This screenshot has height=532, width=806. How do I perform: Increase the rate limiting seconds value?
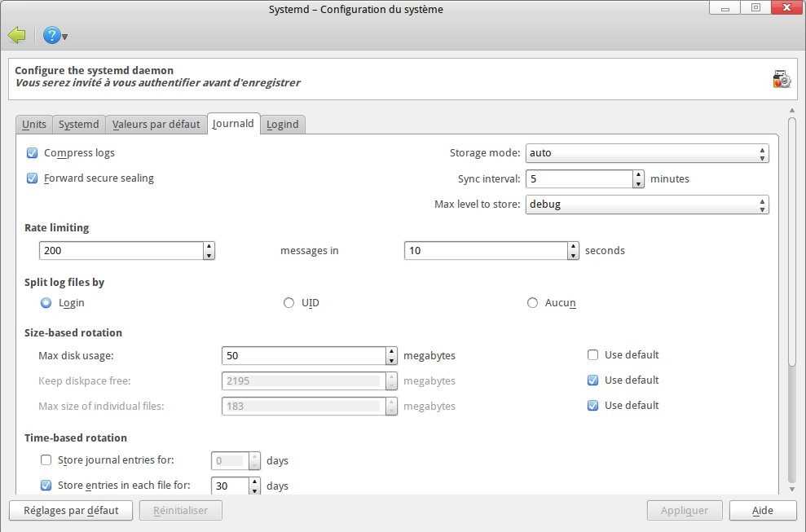click(x=574, y=246)
